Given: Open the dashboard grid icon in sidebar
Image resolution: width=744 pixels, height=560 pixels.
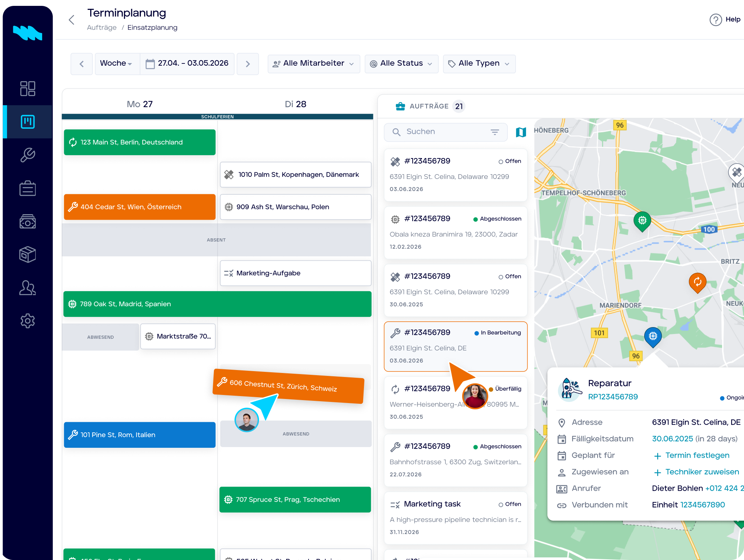Looking at the screenshot, I should pyautogui.click(x=28, y=88).
